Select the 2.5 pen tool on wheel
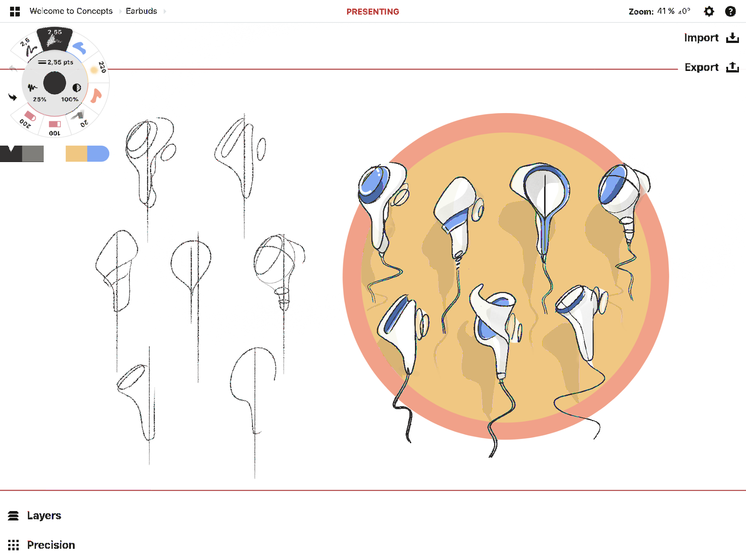 point(28,47)
